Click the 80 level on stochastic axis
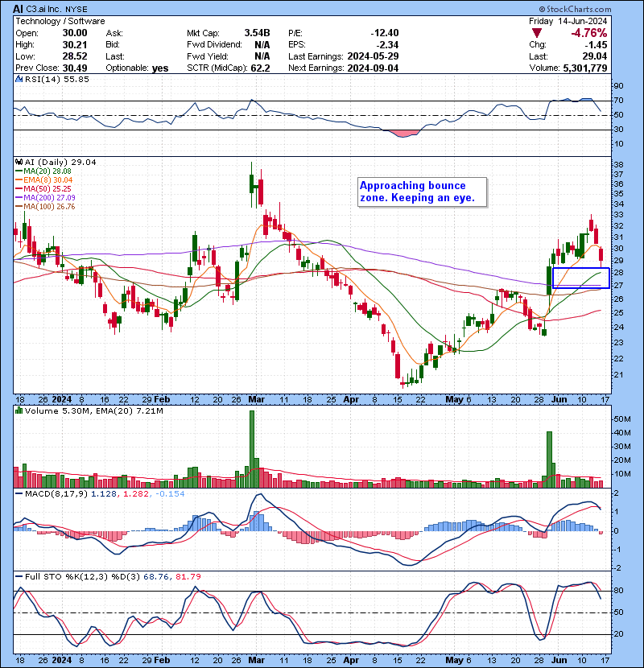The height and width of the screenshot is (668, 644). (618, 591)
